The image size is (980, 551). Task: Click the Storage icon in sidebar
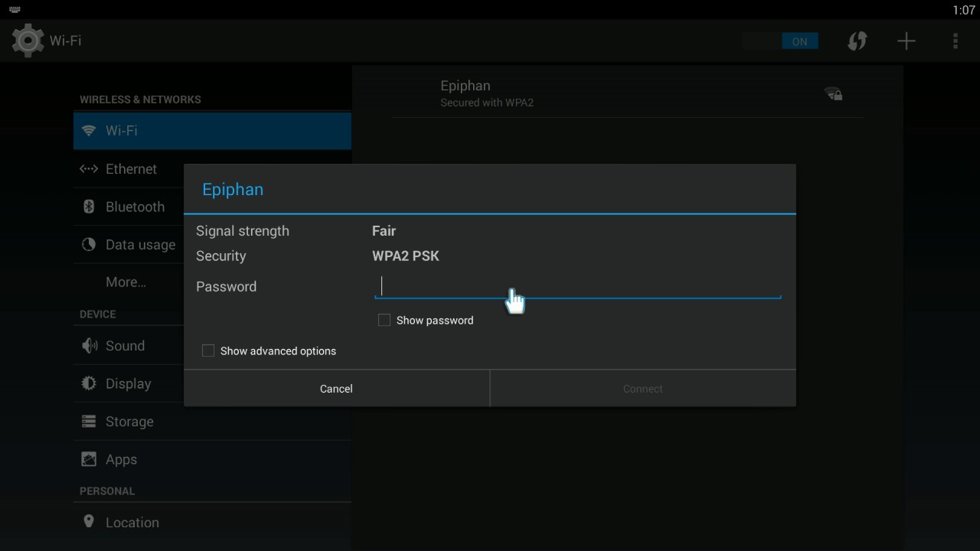click(89, 422)
